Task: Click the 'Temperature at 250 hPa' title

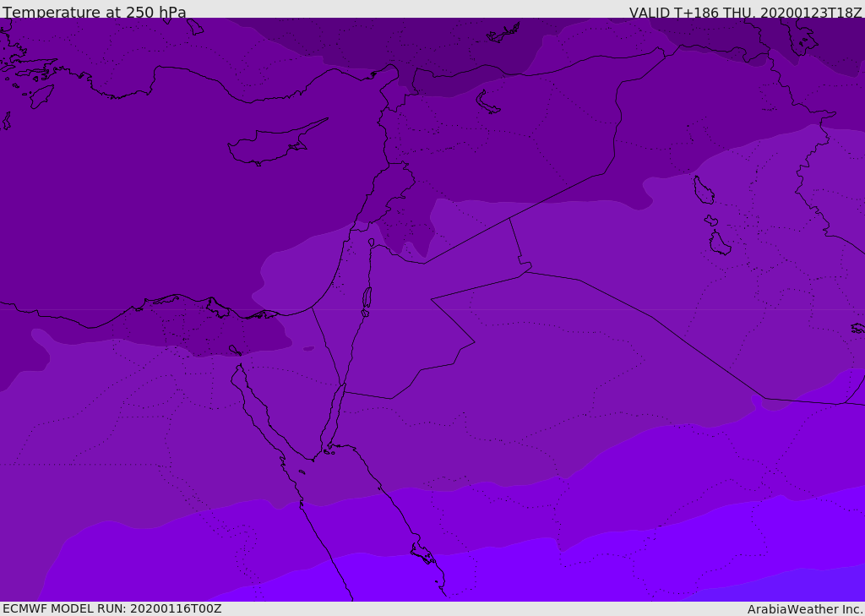Action: pyautogui.click(x=95, y=12)
